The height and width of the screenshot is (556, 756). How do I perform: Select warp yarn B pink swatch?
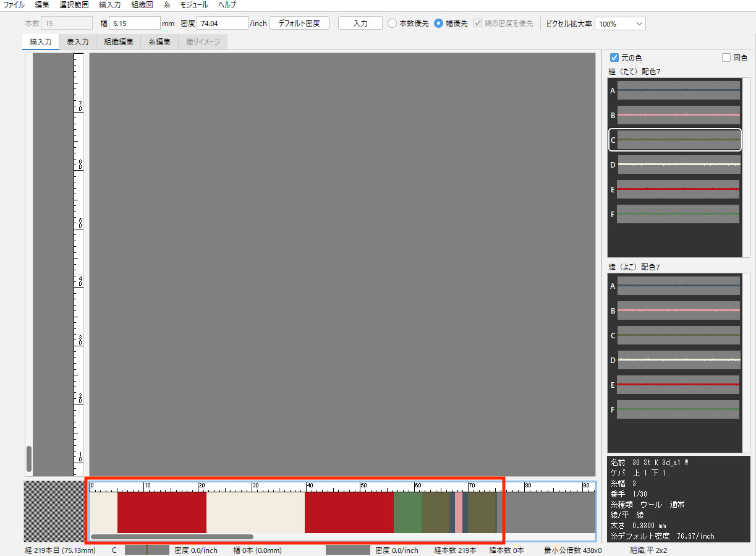coord(678,115)
